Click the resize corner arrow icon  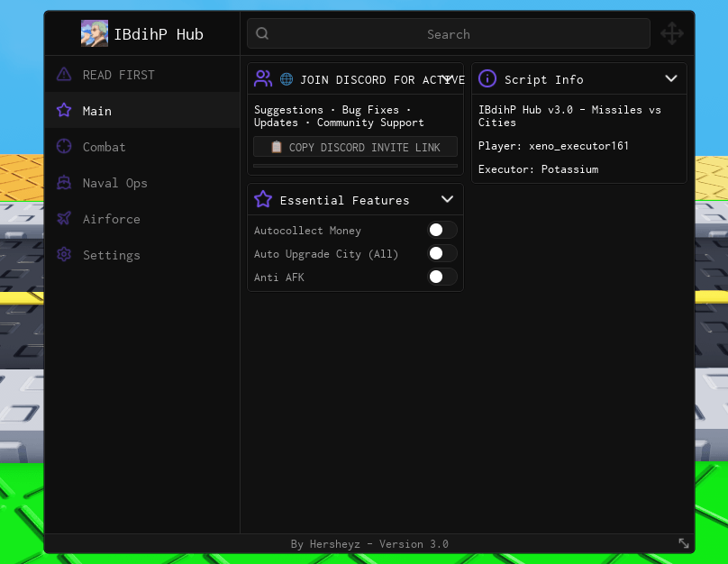click(x=684, y=543)
